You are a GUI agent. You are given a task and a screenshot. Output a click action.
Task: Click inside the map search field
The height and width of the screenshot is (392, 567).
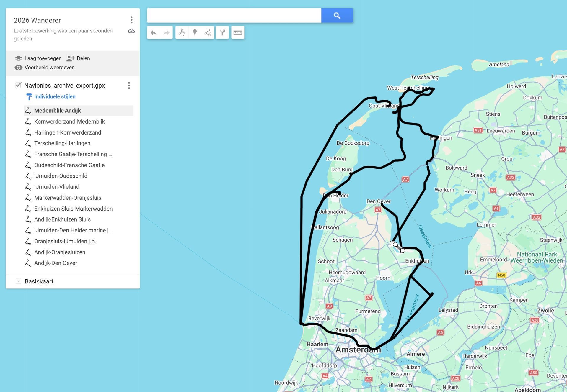(234, 15)
